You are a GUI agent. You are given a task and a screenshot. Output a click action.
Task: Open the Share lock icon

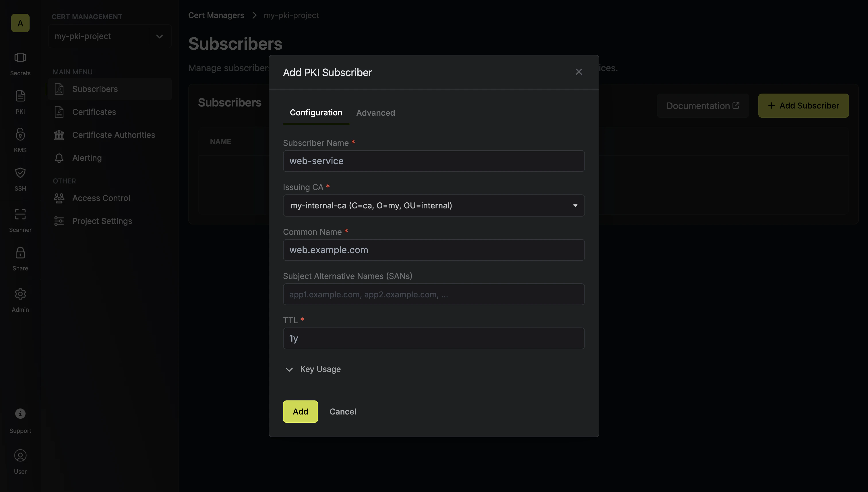click(20, 253)
